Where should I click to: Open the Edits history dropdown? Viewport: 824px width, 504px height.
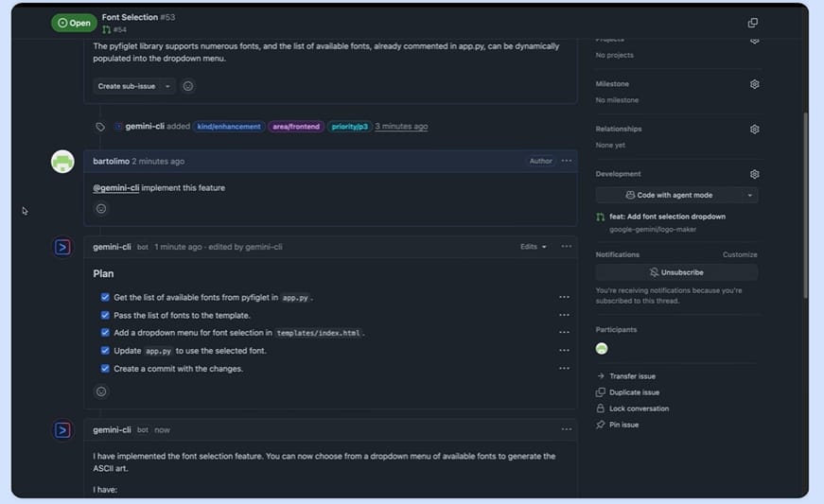coord(534,247)
